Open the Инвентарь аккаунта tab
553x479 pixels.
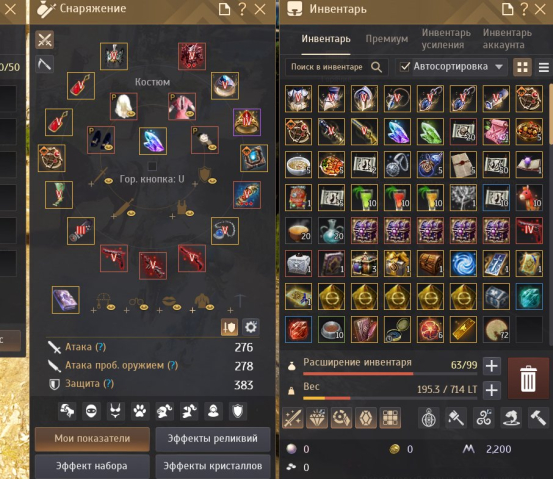coord(506,39)
